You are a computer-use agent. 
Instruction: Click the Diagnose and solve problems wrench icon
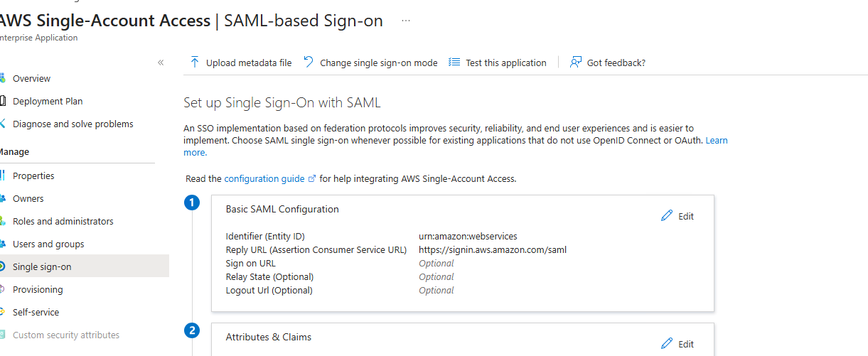pos(2,124)
